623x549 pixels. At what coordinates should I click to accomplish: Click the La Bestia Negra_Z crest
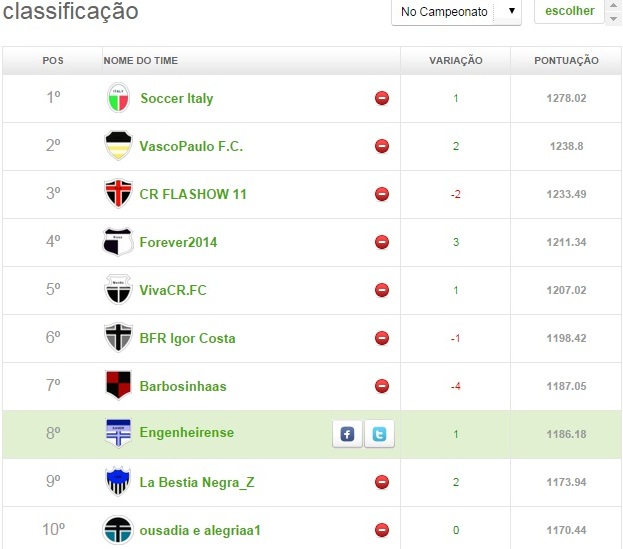click(x=118, y=482)
